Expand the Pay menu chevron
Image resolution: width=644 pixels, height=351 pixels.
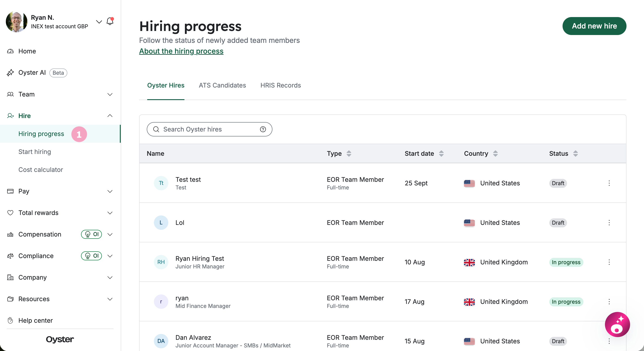[110, 191]
